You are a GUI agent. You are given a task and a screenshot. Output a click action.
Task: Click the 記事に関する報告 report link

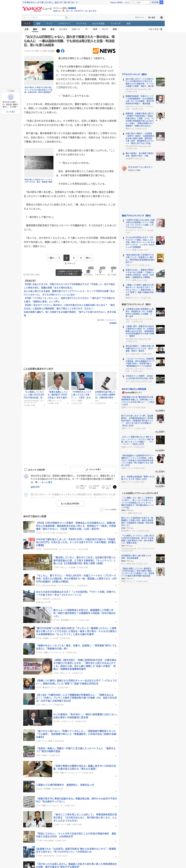coord(31,275)
